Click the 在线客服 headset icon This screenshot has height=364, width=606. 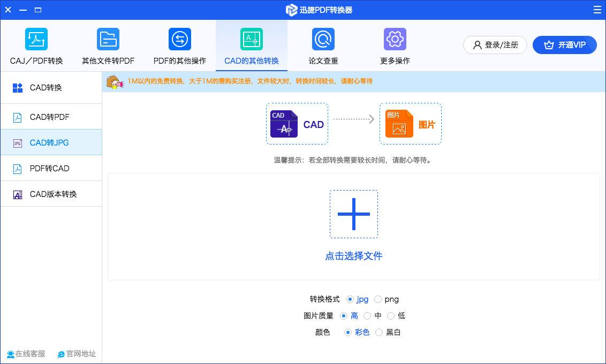tap(11, 354)
